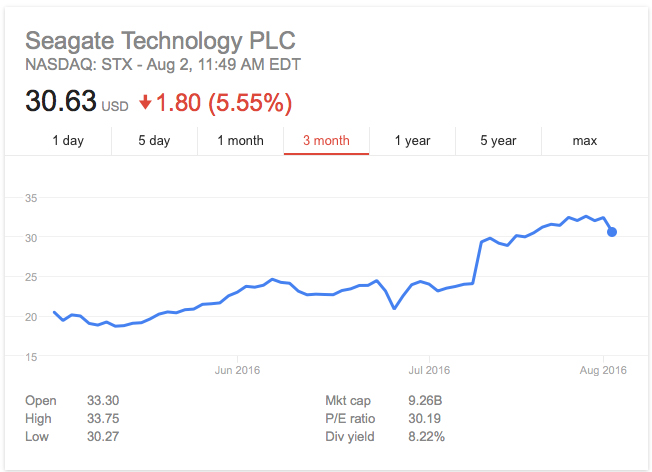This screenshot has width=652, height=472.
Task: Click the Mkt cap value 9.26B
Action: (x=425, y=400)
